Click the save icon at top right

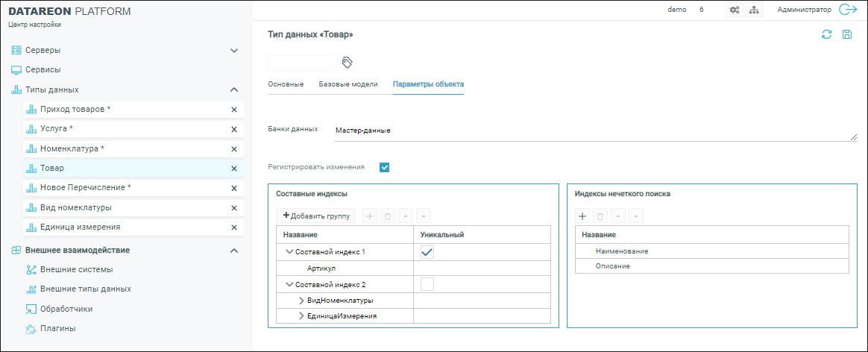847,34
